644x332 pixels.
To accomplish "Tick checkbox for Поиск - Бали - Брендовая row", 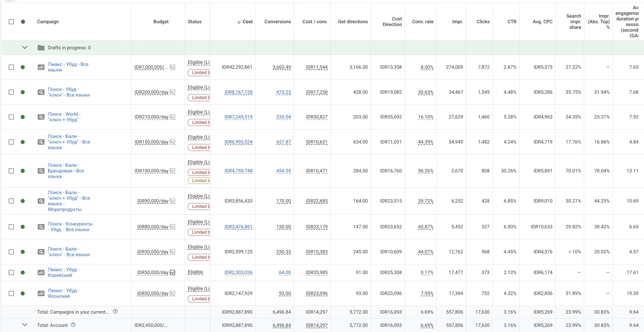I will tap(11, 171).
